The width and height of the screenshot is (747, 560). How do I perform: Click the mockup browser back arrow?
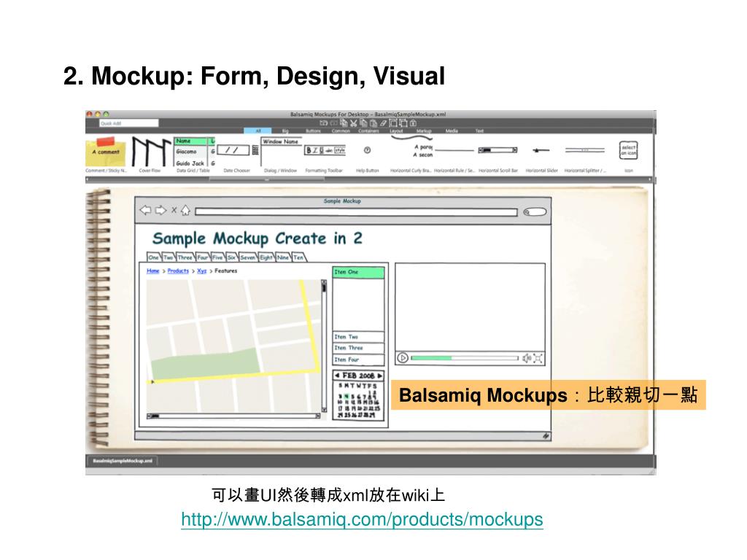pyautogui.click(x=145, y=210)
